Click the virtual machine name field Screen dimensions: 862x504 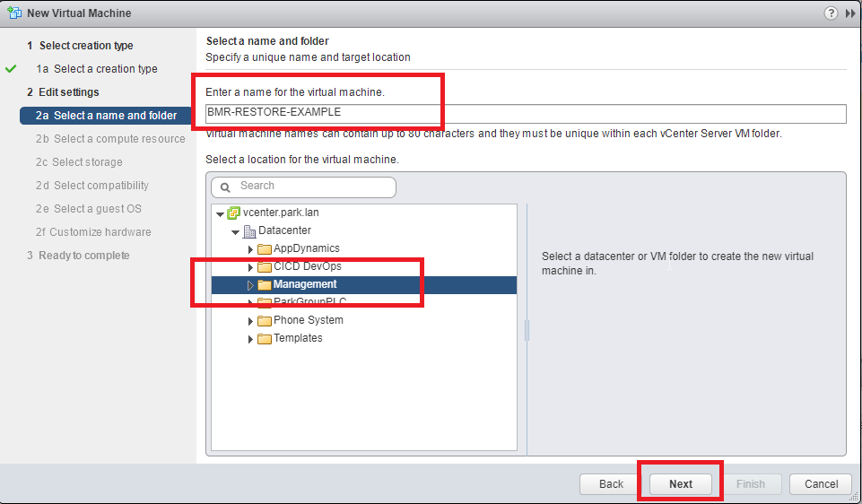pos(526,113)
